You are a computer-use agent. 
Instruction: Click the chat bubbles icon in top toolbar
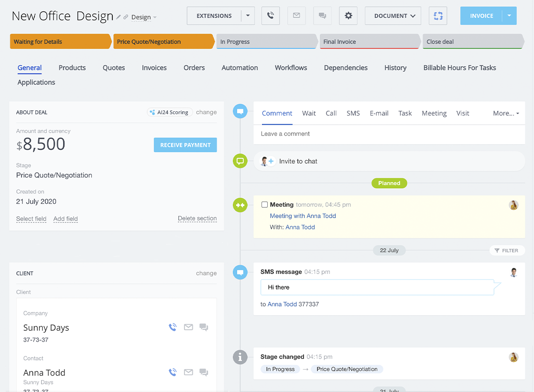pyautogui.click(x=322, y=16)
